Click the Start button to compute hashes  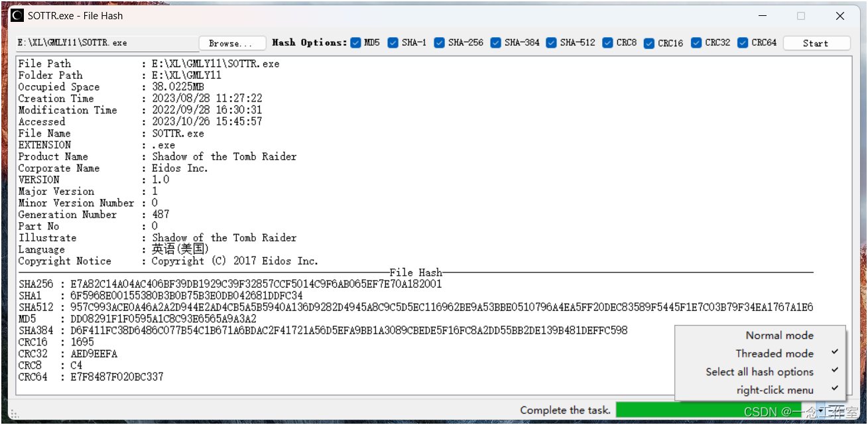tap(816, 43)
